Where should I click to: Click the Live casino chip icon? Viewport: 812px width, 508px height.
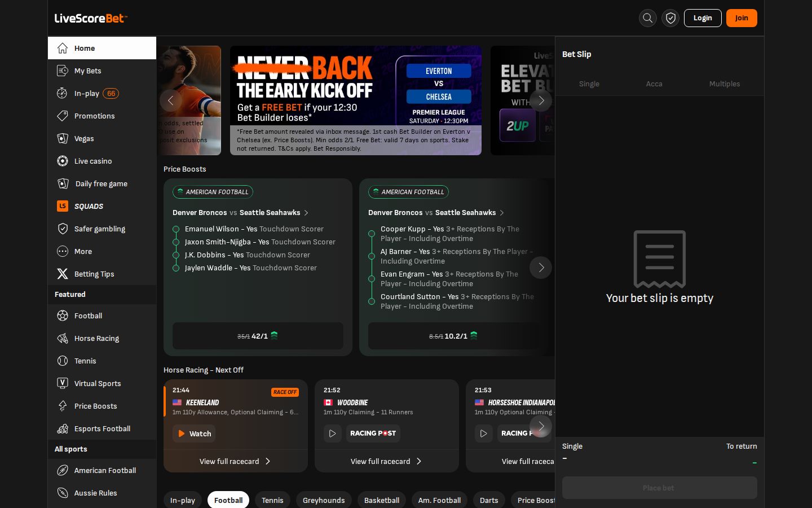pos(63,161)
